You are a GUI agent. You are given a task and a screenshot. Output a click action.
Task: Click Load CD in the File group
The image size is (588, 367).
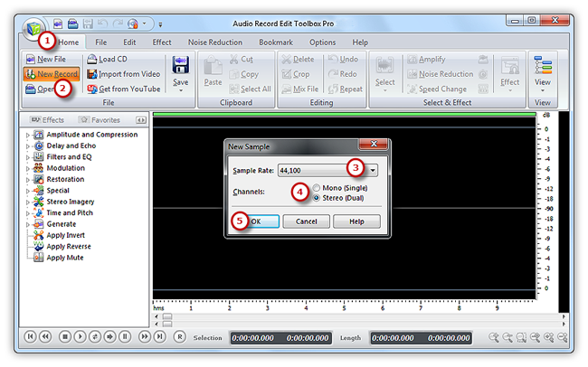tap(108, 60)
